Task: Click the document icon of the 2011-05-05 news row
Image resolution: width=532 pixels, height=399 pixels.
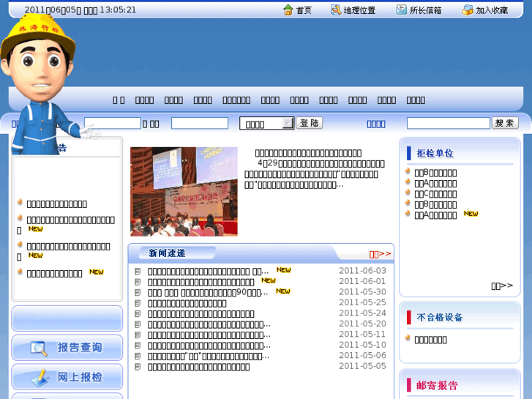Action: click(x=138, y=367)
